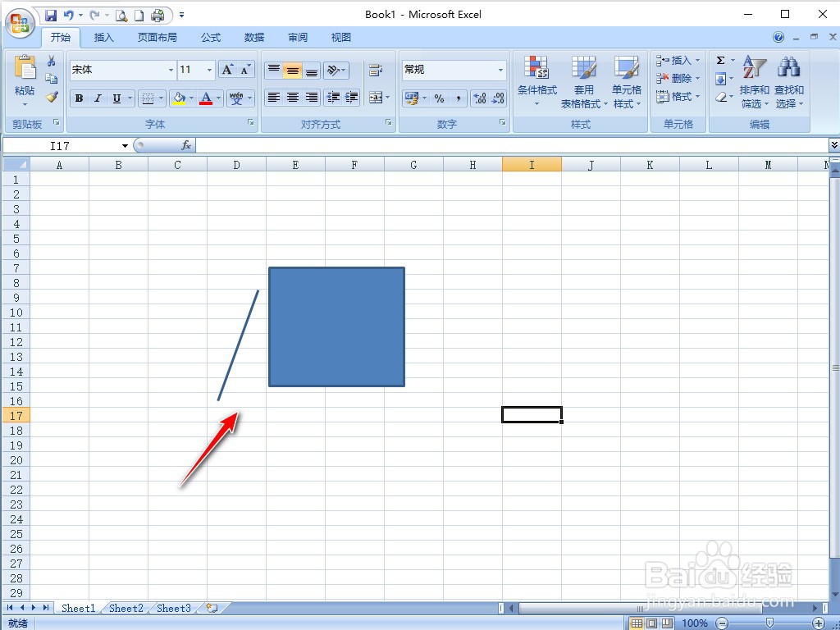Apply fill color bucket

pos(179,98)
